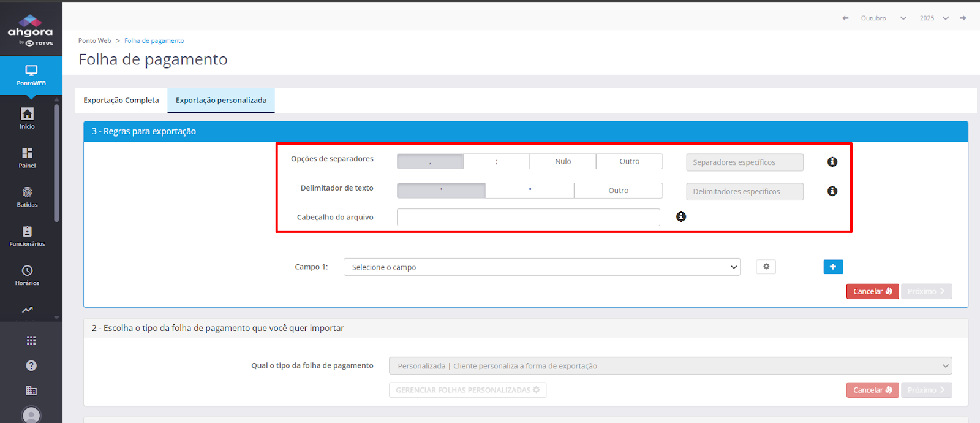Open the help question mark icon

coord(31,365)
